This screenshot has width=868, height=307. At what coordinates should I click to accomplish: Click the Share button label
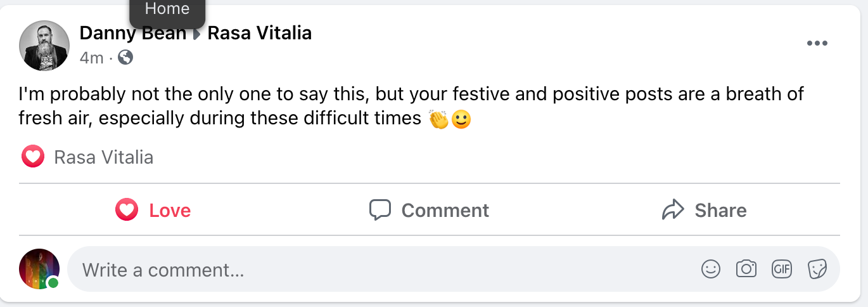[x=720, y=210]
